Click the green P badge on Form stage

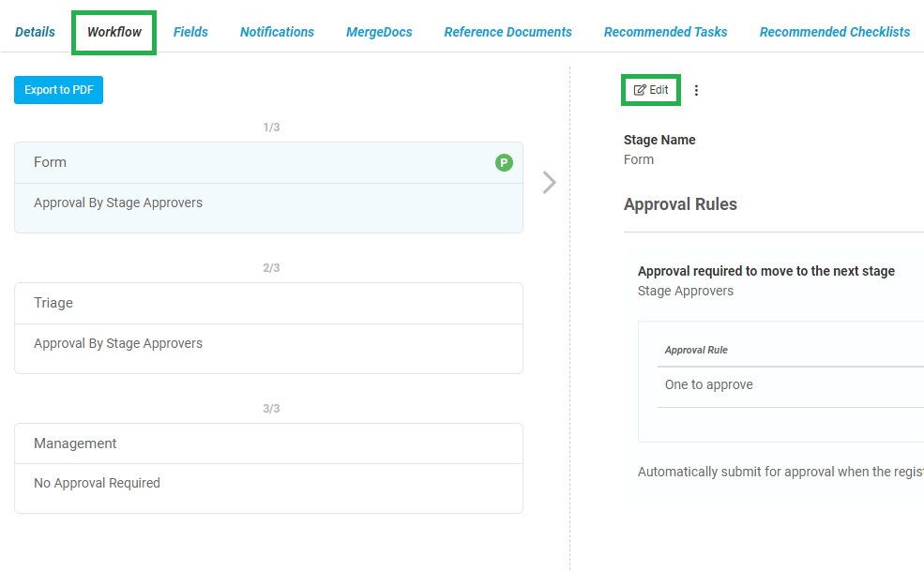[504, 162]
